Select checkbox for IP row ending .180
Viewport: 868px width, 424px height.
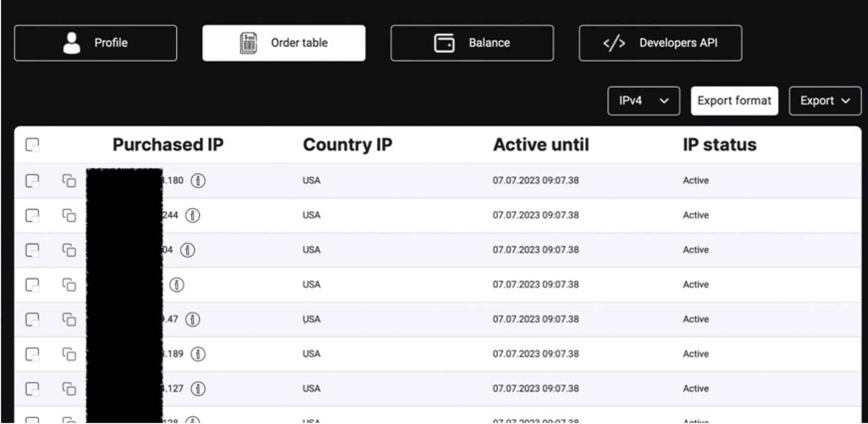(x=32, y=181)
